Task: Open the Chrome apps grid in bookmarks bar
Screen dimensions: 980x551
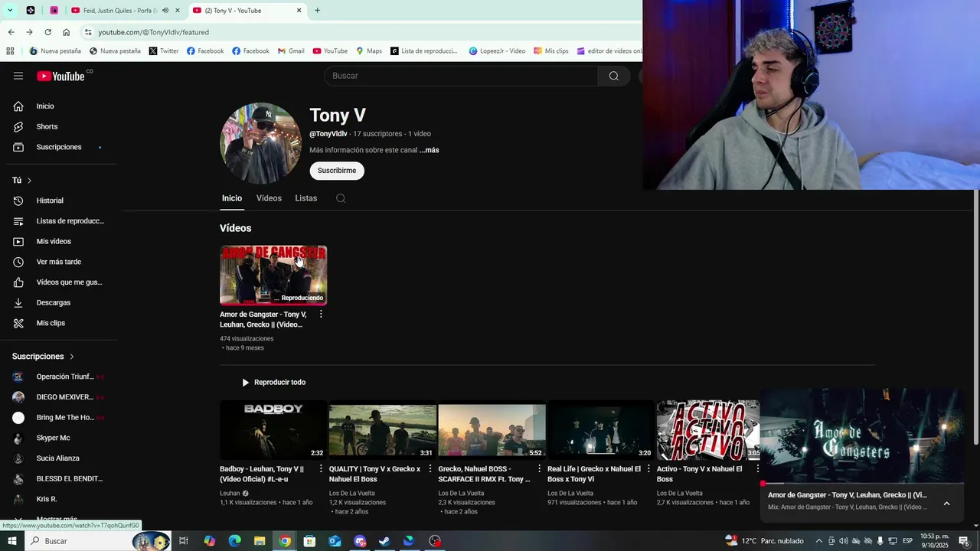Action: coord(10,51)
